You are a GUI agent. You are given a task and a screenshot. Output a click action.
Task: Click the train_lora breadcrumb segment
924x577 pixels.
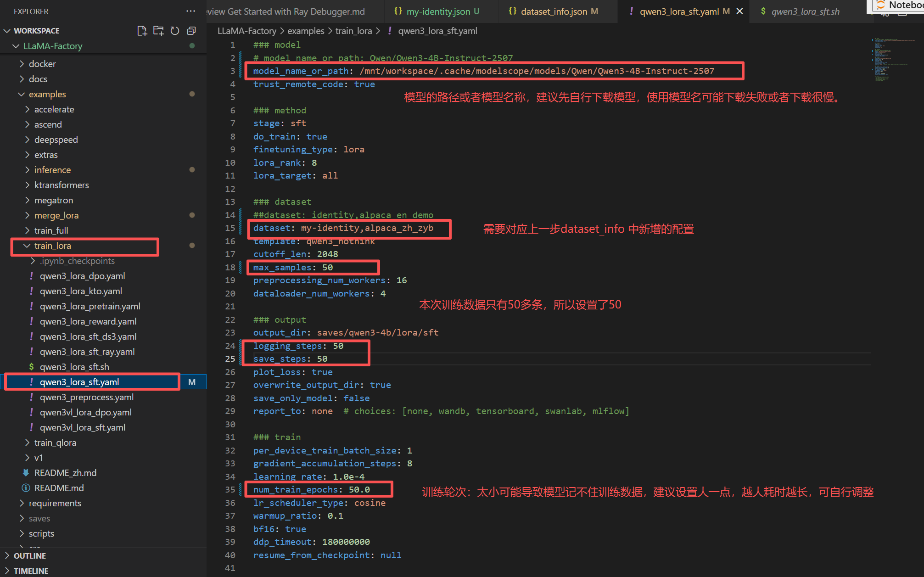tap(353, 31)
